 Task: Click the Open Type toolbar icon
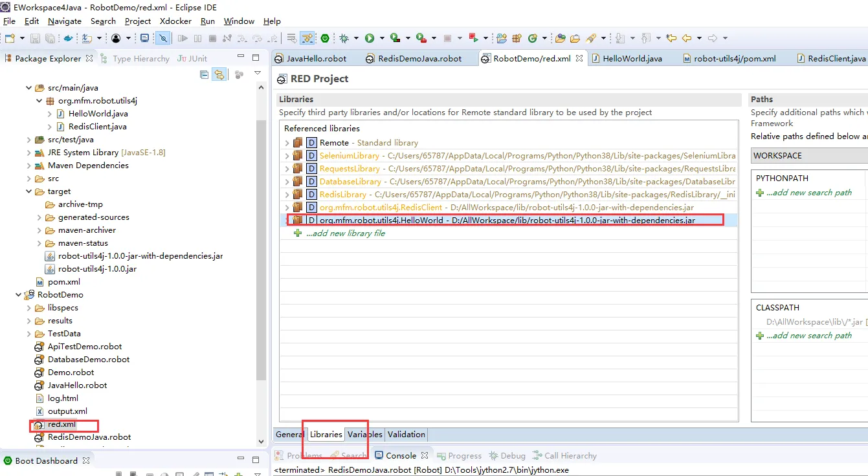tap(560, 38)
